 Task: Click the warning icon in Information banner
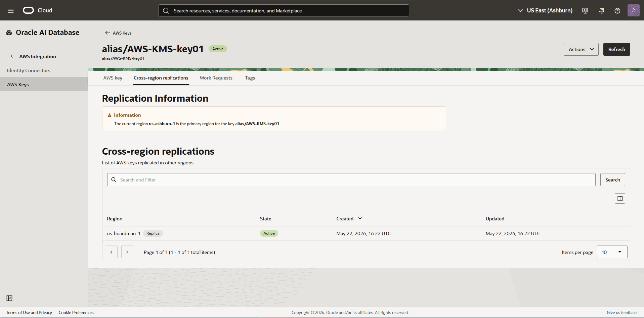point(110,115)
